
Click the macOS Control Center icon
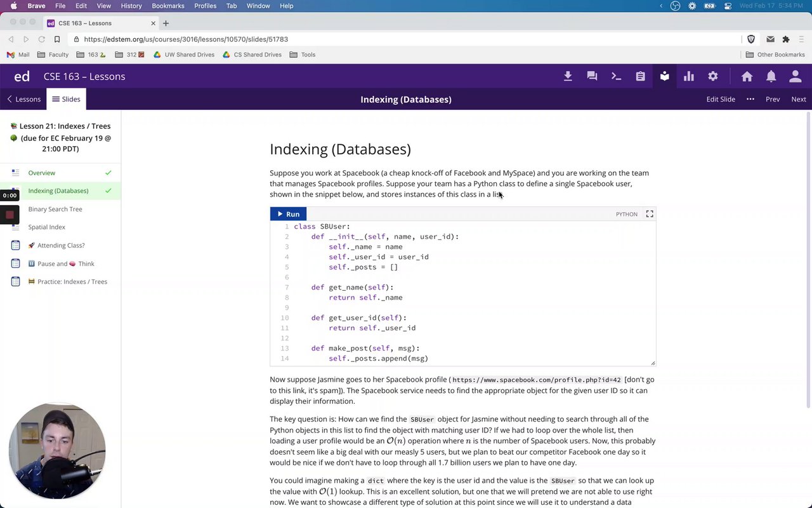click(x=728, y=6)
